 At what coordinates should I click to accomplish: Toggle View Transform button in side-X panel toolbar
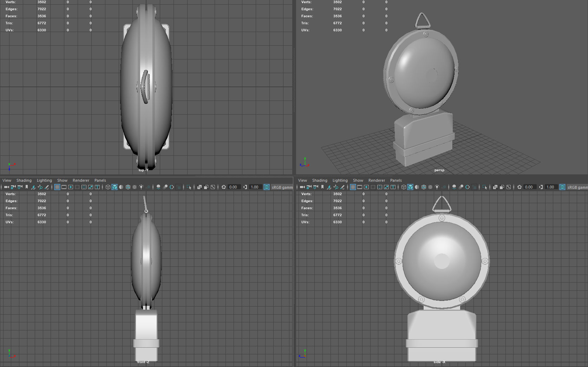(x=562, y=187)
